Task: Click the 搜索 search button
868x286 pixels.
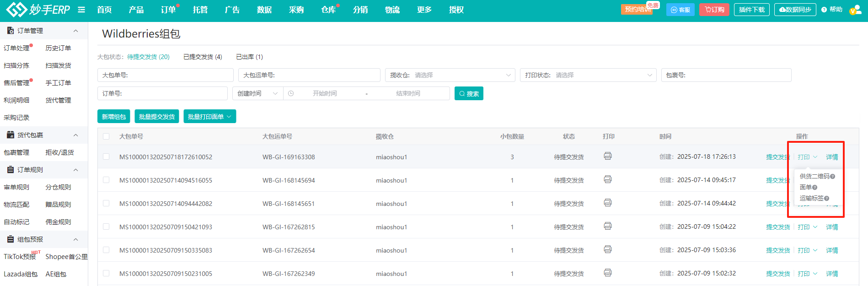Action: 469,93
